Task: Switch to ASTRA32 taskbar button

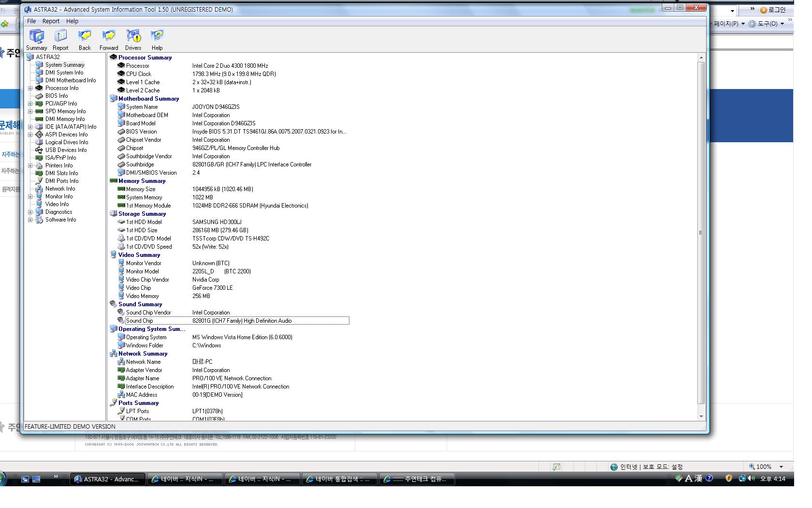Action: coord(107,479)
